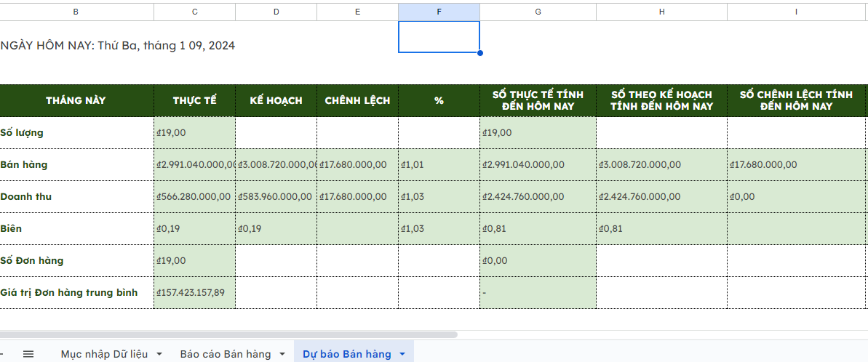The height and width of the screenshot is (362, 868).
Task: Select Doanh thu ₫2.424.760.000,00 in column G
Action: click(x=538, y=197)
